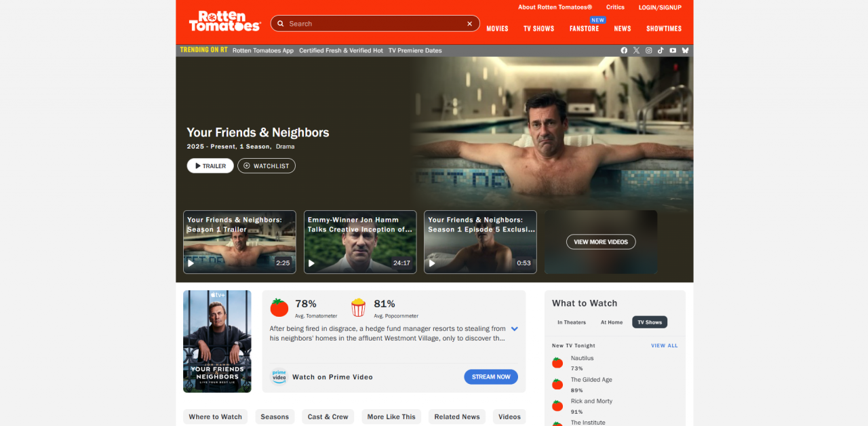Open the Fanstore menu item

tap(585, 28)
